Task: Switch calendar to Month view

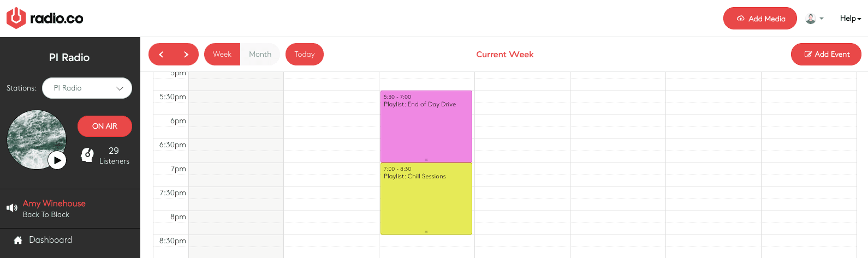Action: pyautogui.click(x=260, y=55)
